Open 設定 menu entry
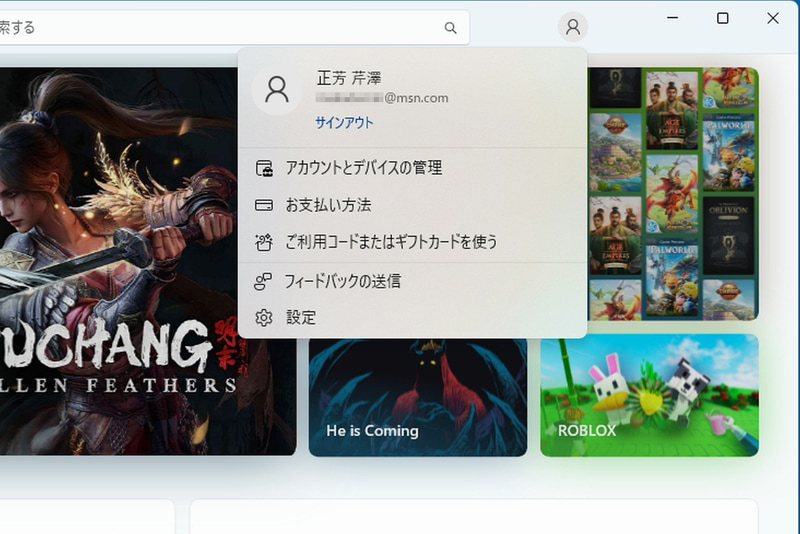Viewport: 800px width, 534px height. [412, 318]
